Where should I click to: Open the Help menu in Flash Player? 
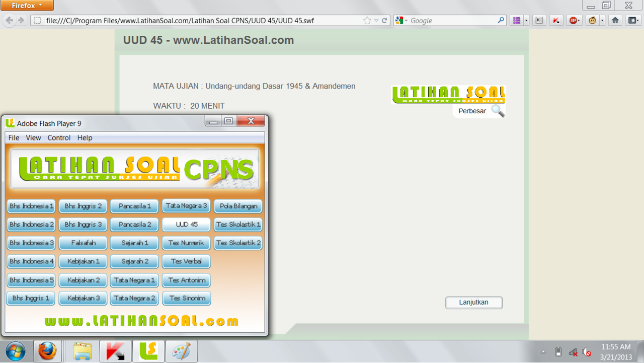85,137
